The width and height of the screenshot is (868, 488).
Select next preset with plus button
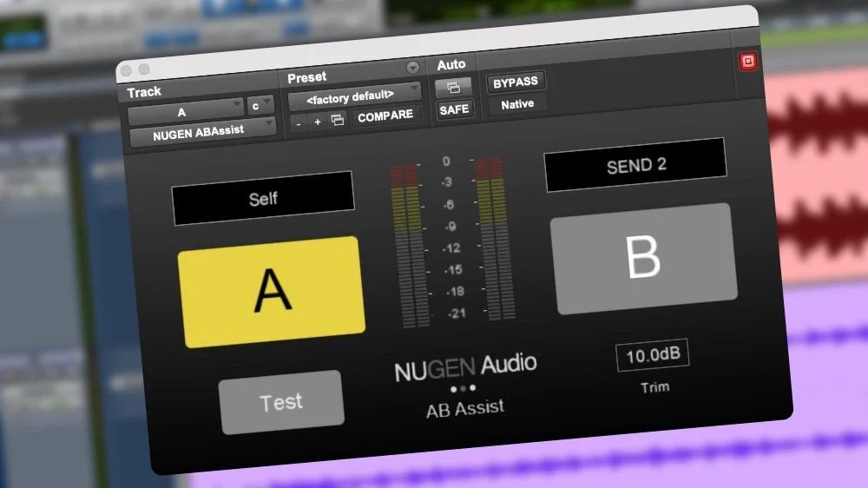tap(318, 122)
